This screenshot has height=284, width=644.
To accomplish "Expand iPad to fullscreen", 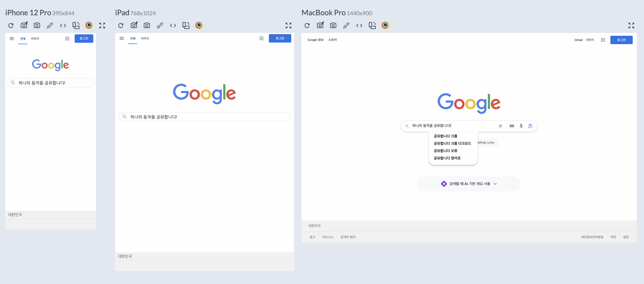I will point(288,25).
